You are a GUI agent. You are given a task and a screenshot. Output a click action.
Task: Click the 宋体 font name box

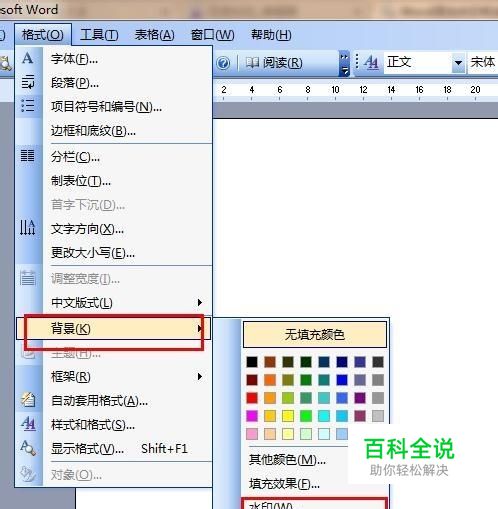(x=483, y=63)
